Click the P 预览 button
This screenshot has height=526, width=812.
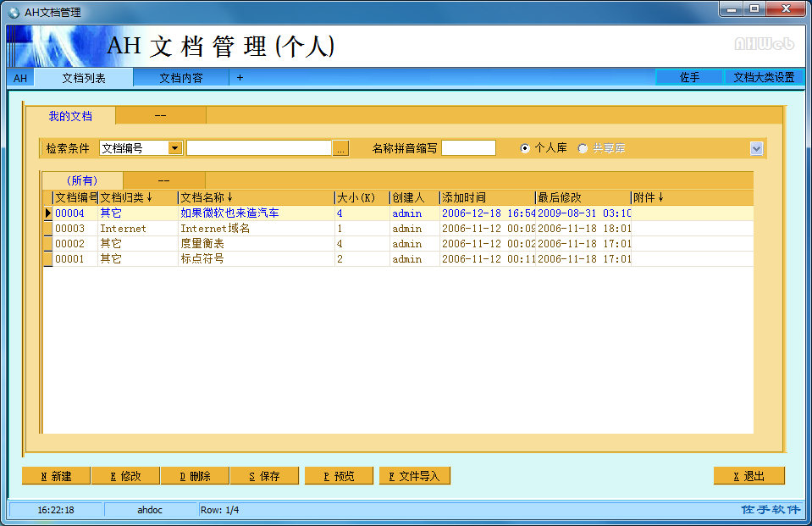coord(339,476)
